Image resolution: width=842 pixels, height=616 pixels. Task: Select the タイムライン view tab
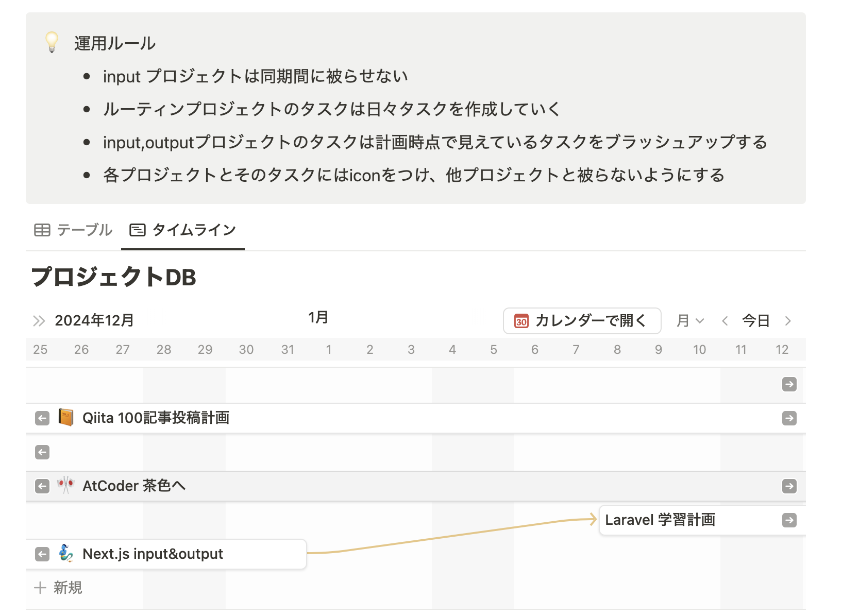click(183, 230)
